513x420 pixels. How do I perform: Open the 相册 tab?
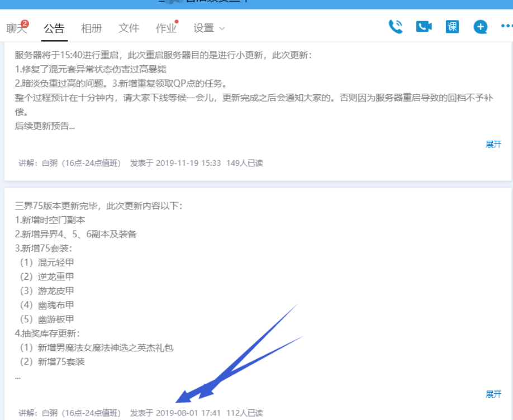pyautogui.click(x=91, y=28)
